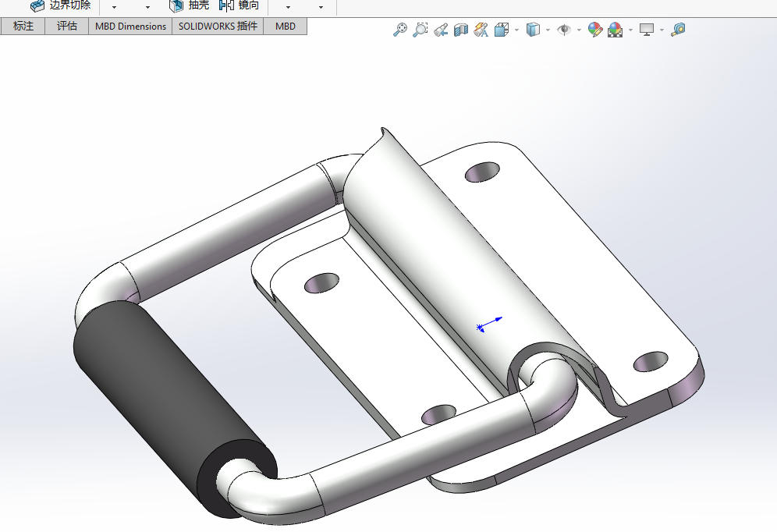Open Dynamic Annotation Views
The width and height of the screenshot is (777, 532).
tap(481, 30)
